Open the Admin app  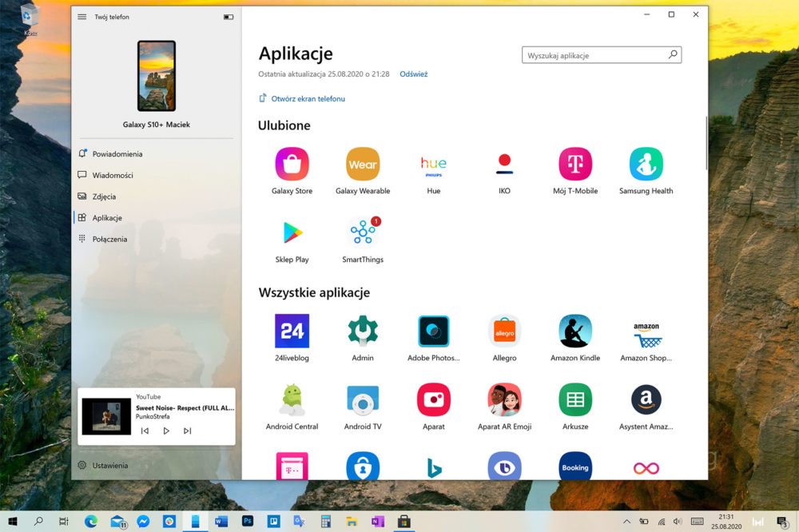point(363,332)
